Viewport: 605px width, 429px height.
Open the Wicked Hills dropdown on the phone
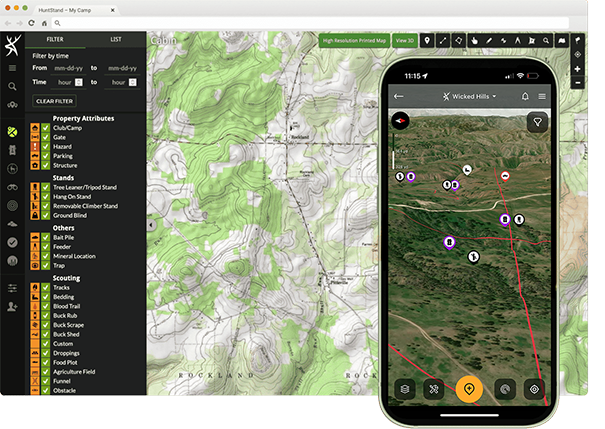[469, 96]
